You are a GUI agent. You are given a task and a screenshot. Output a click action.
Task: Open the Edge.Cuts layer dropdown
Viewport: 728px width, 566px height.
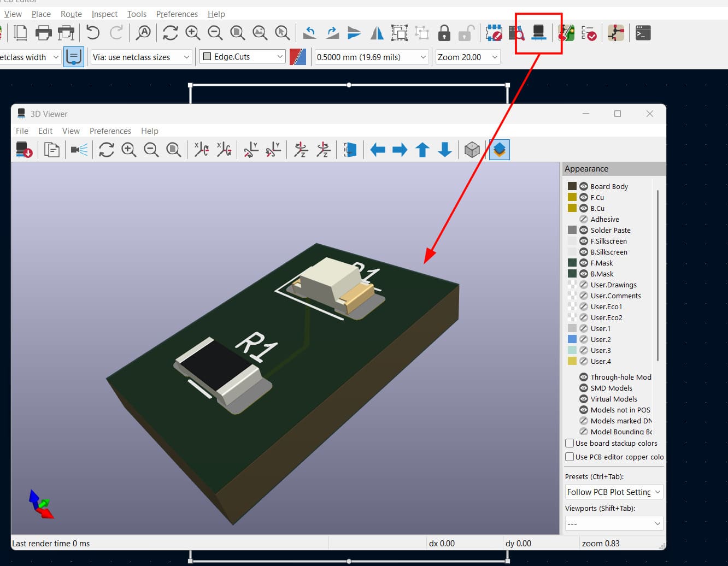point(242,56)
